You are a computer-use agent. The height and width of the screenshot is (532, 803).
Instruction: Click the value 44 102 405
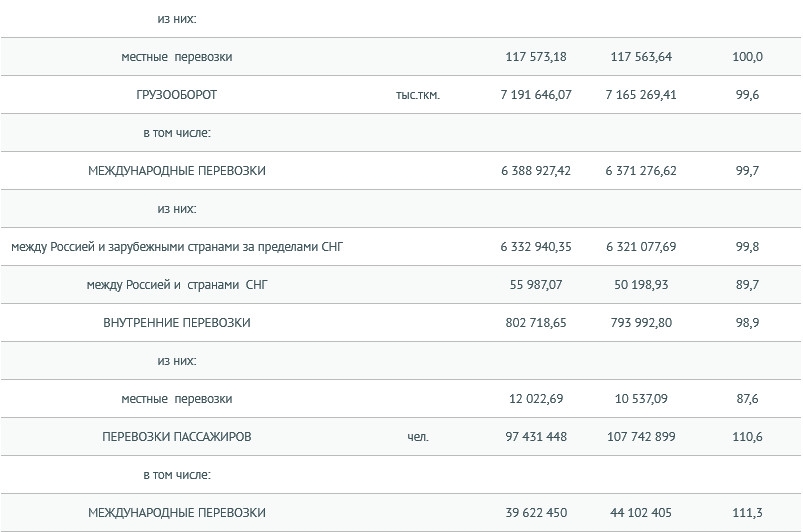[x=641, y=513]
